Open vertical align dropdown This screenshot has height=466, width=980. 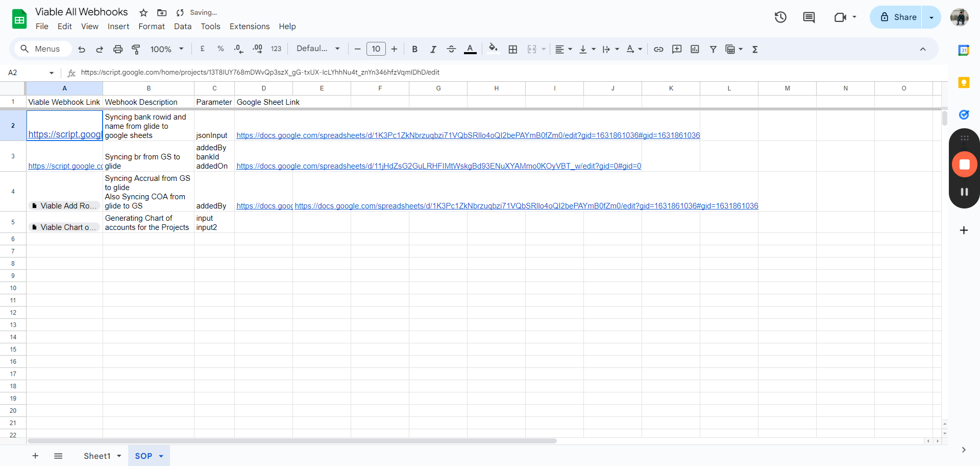[x=587, y=49]
